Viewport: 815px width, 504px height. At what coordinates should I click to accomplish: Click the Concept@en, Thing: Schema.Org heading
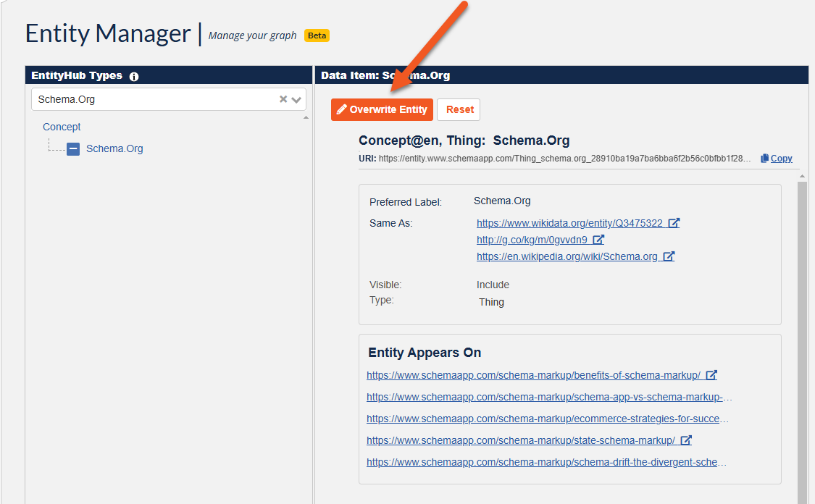(464, 140)
